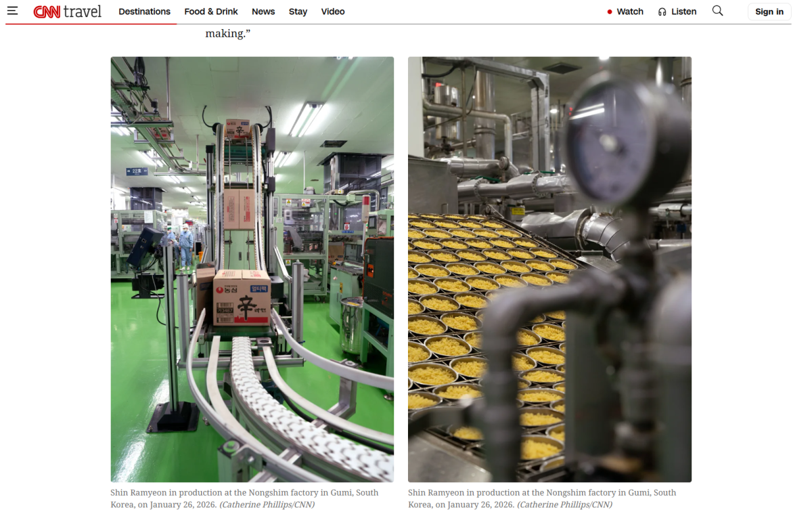Click caption under the right factory photo

[543, 498]
